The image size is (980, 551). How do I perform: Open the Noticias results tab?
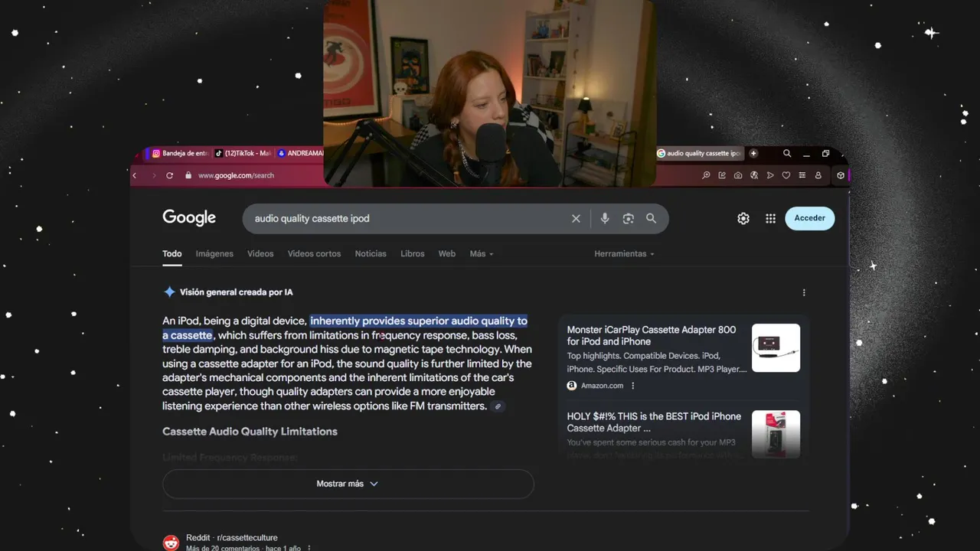[x=371, y=253]
